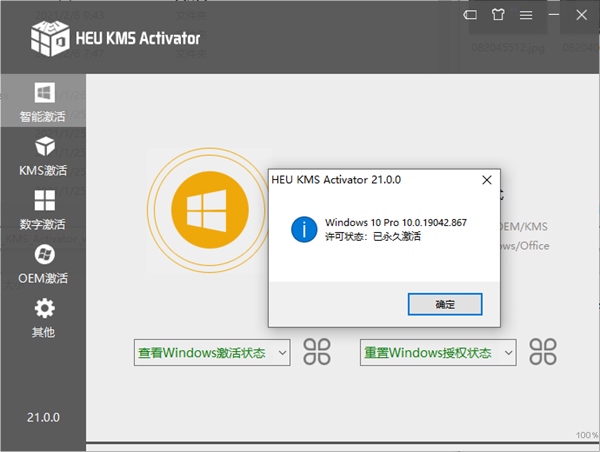The height and width of the screenshot is (452, 600).
Task: Open the KMS激活 sidebar tab
Action: tap(43, 156)
